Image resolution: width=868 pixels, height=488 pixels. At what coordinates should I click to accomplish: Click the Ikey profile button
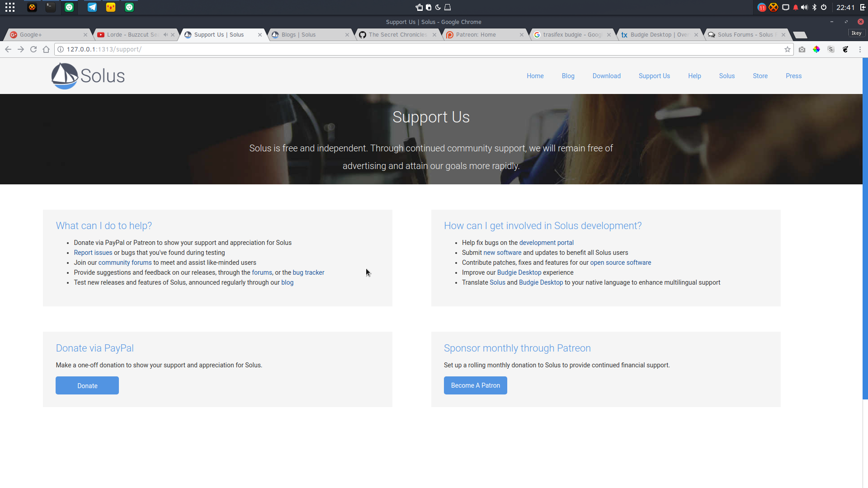[x=856, y=33]
